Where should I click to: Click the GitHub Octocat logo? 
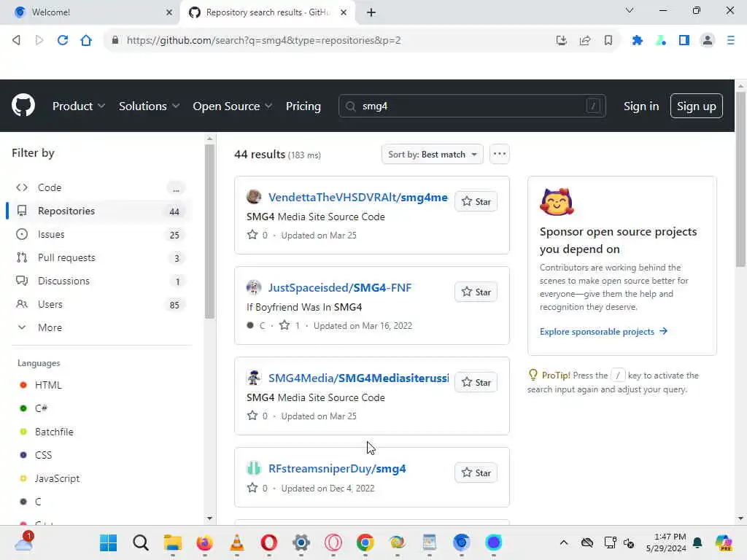click(x=23, y=106)
